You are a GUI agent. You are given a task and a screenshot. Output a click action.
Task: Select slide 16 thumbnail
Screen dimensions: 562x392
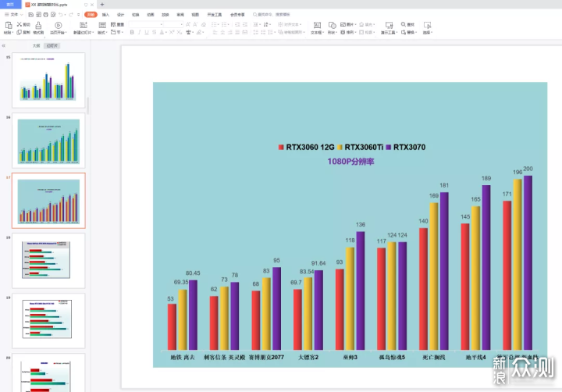(48, 141)
